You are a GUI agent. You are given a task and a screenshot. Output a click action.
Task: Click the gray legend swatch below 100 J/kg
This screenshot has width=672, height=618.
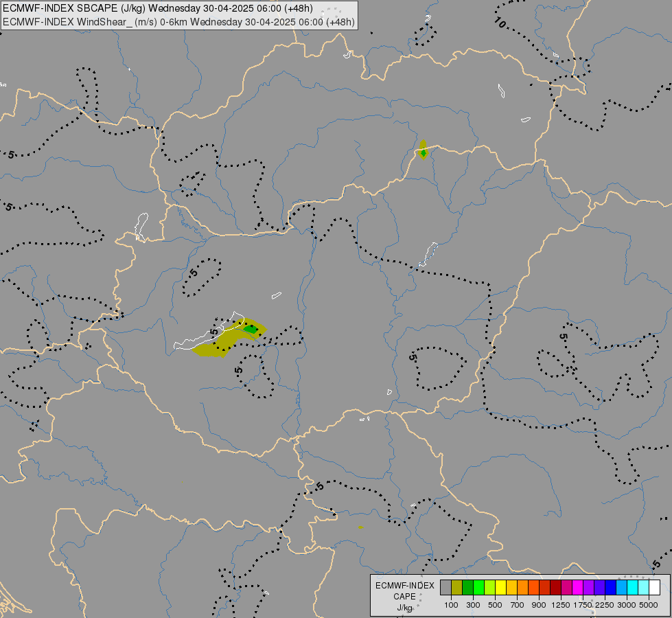(x=445, y=588)
